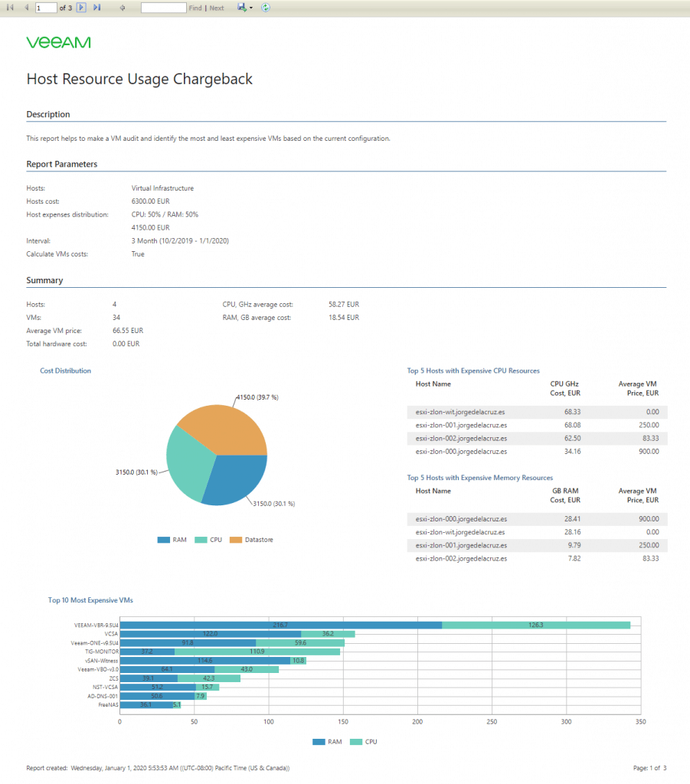The image size is (690, 784).
Task: Click the 'Report Parameters' section heading
Action: [62, 165]
